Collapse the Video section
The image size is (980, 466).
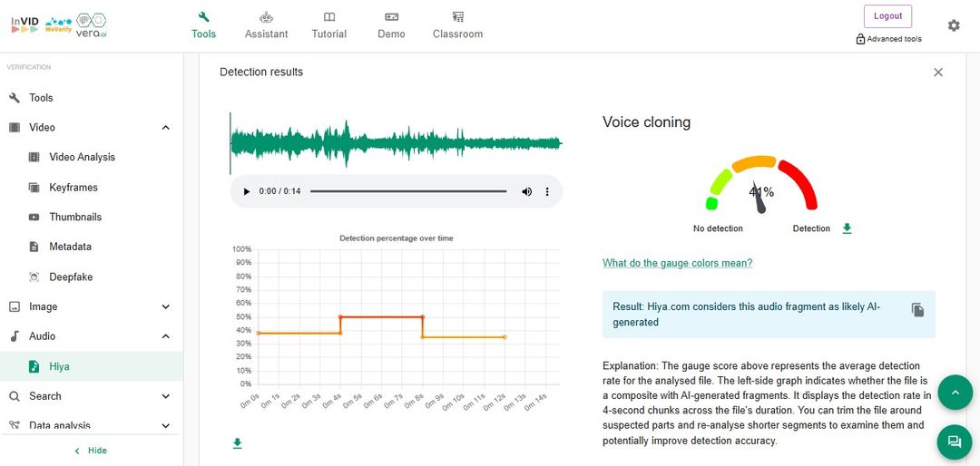165,128
